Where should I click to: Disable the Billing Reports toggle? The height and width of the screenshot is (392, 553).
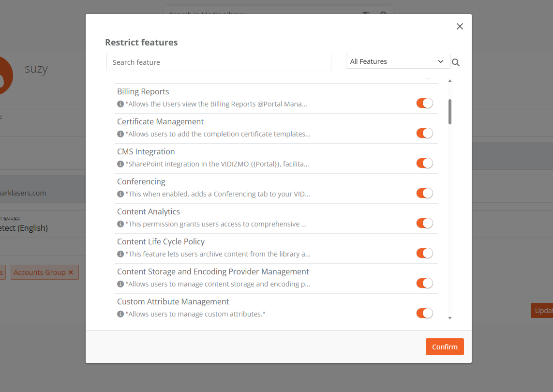pos(424,103)
